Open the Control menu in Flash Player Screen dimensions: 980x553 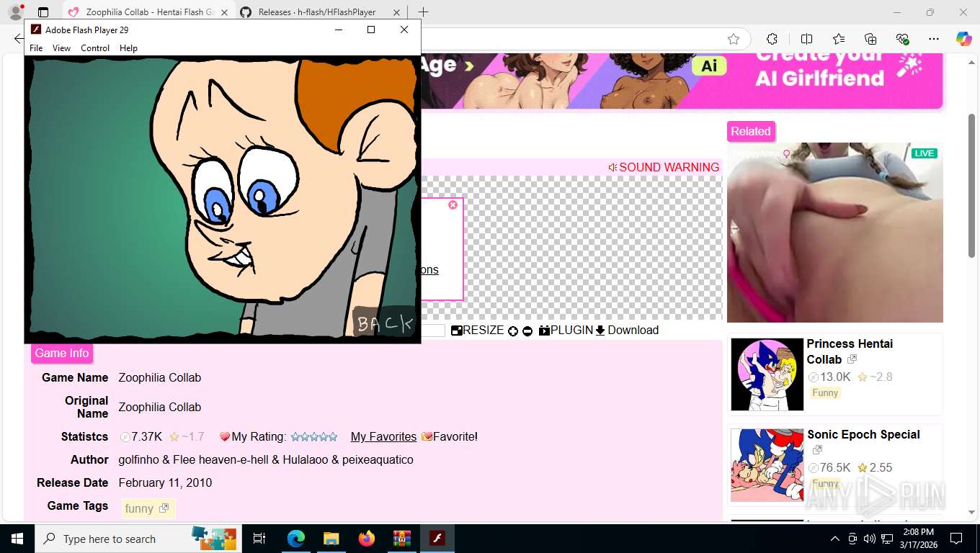click(95, 48)
